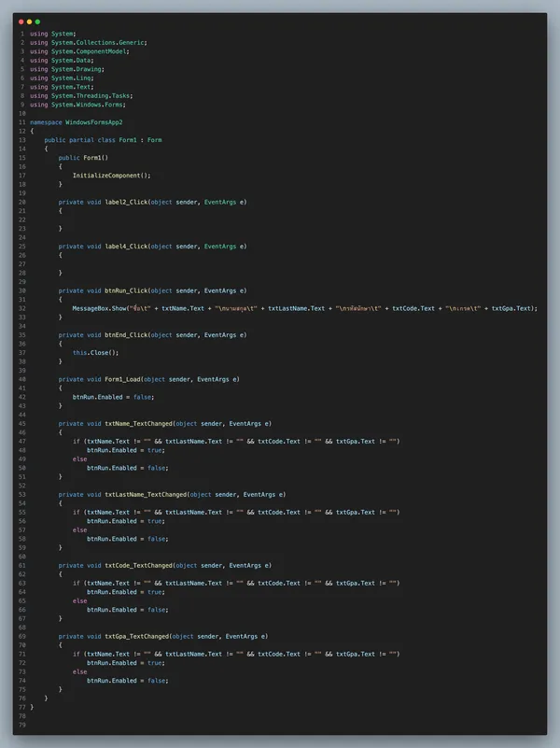This screenshot has height=748, width=560.
Task: Select 'using System.Collections.Generic;' line
Action: [x=89, y=42]
